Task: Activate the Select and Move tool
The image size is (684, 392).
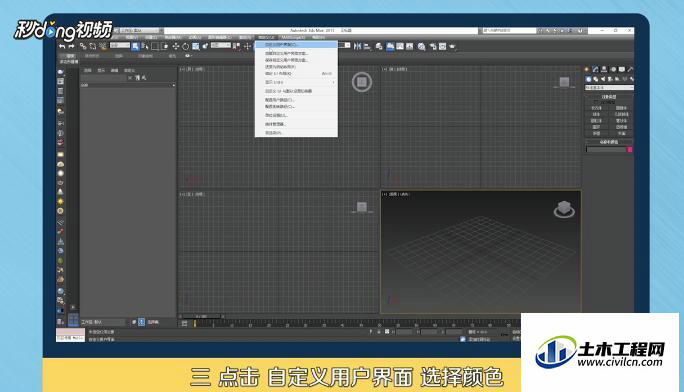Action: click(x=175, y=46)
